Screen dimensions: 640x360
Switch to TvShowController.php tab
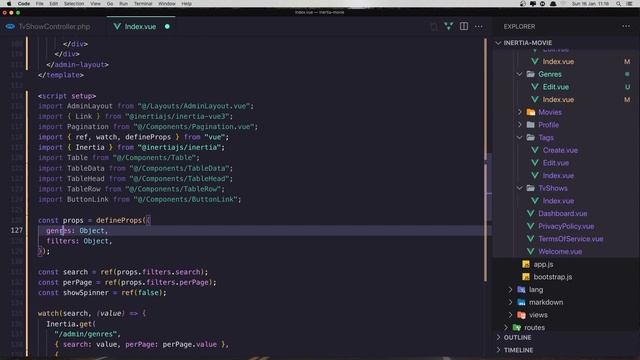point(53,27)
